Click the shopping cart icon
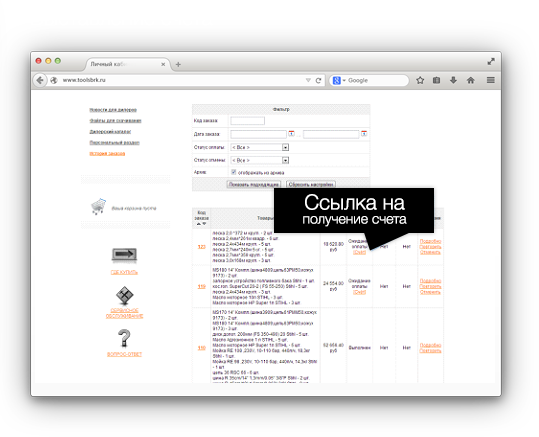 point(99,207)
